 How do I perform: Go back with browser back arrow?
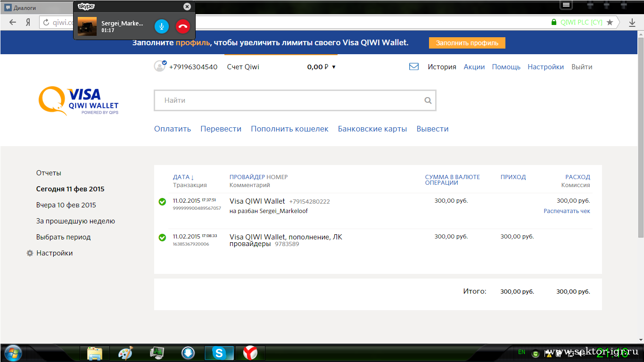pyautogui.click(x=13, y=22)
